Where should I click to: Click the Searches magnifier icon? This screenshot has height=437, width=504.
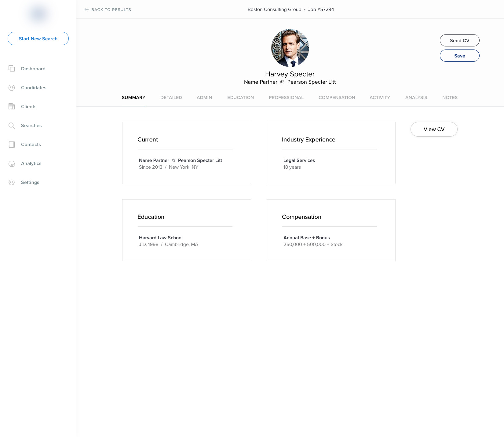tap(12, 126)
